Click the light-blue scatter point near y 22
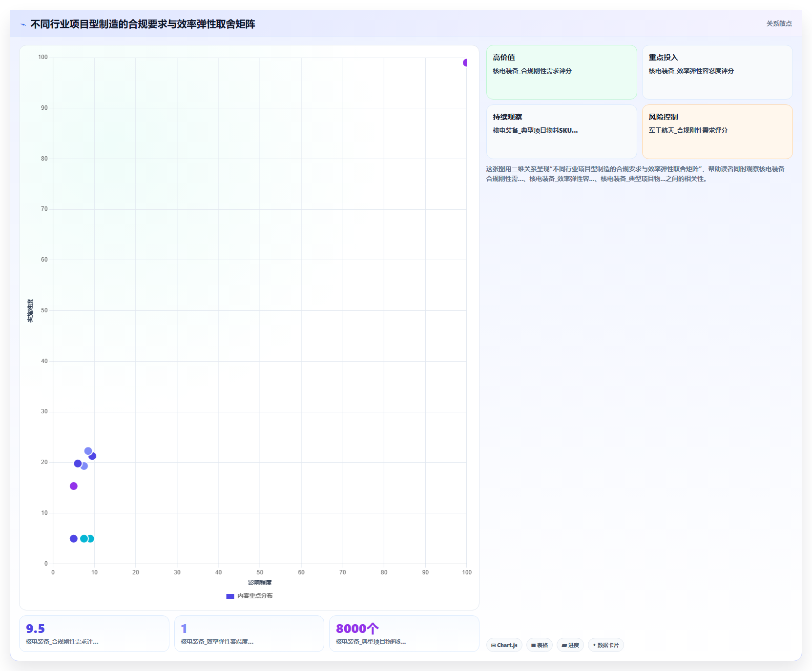 (88, 451)
